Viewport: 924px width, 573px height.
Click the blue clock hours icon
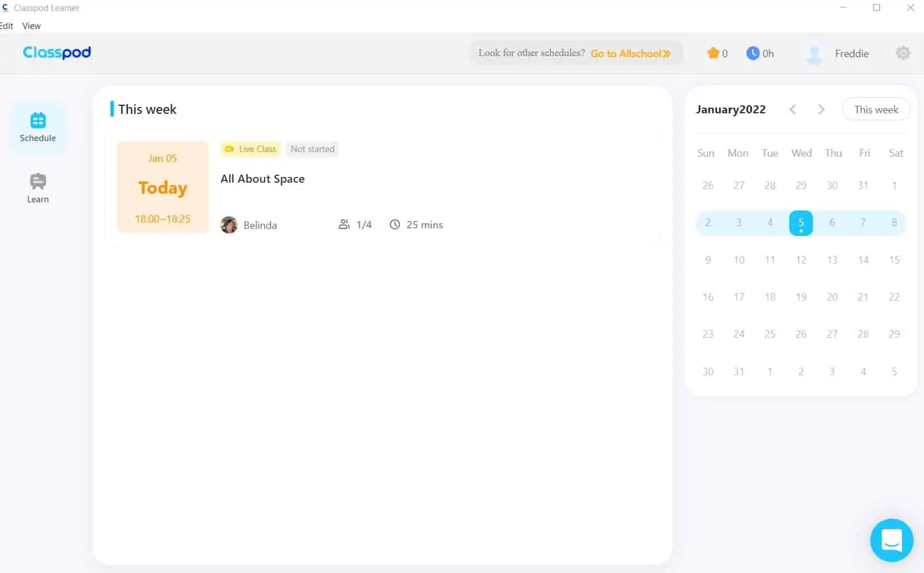pos(752,53)
